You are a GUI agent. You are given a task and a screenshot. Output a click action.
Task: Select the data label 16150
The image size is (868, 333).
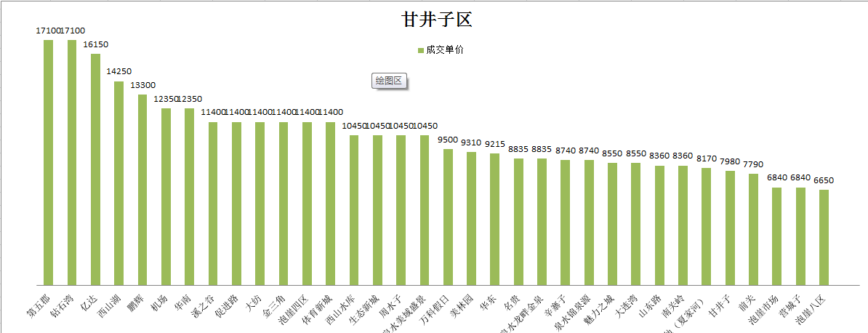[x=95, y=44]
